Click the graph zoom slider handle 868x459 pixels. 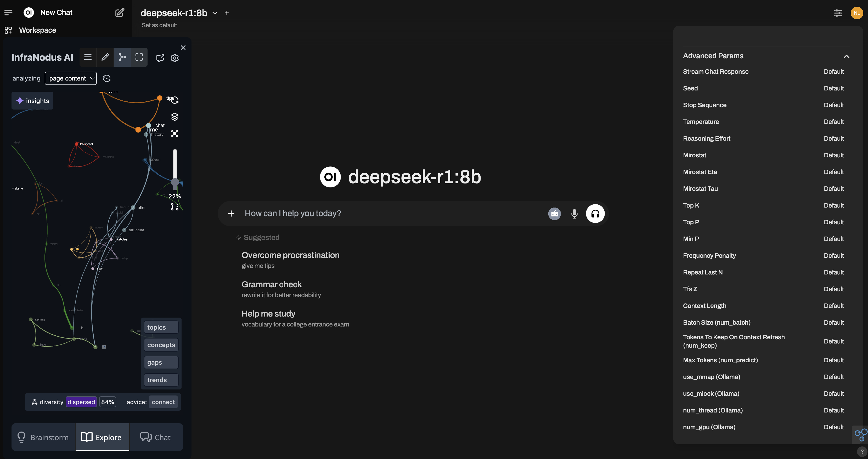tap(175, 182)
